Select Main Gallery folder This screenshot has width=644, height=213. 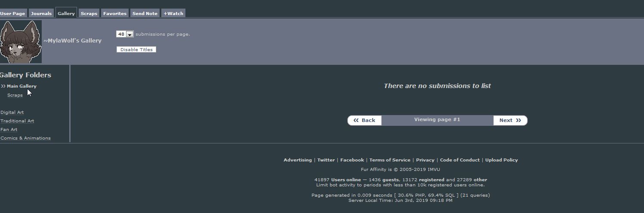[22, 86]
